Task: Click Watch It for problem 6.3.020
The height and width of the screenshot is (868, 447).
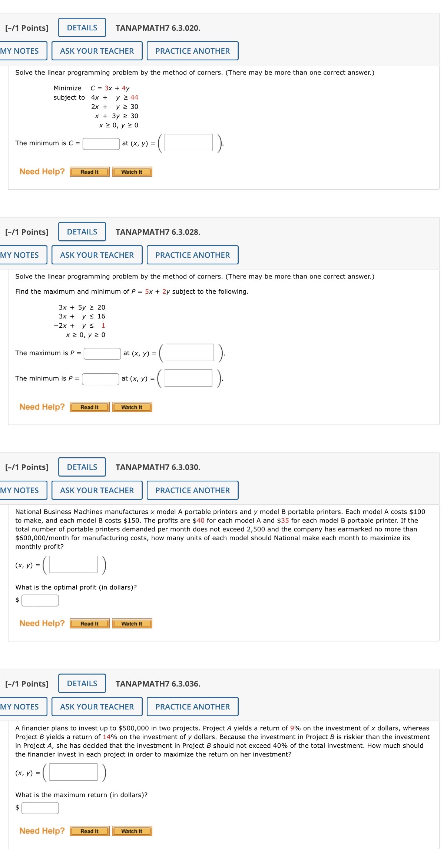Action: click(132, 172)
